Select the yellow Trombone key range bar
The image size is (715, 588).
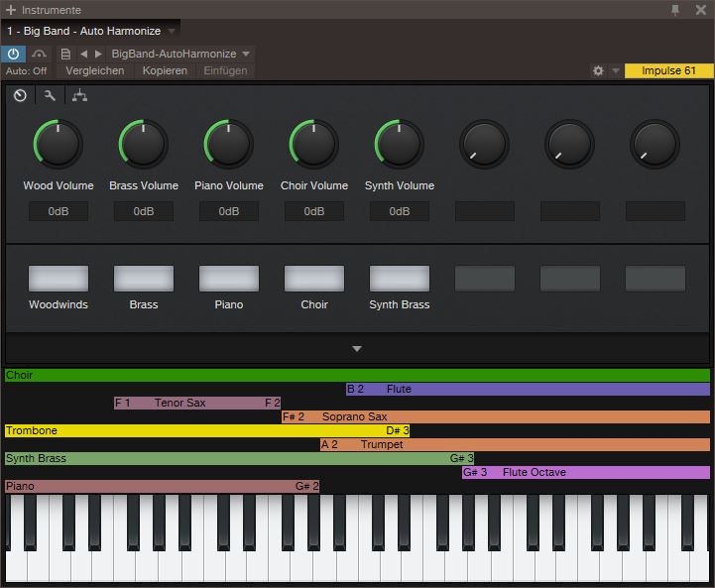207,430
